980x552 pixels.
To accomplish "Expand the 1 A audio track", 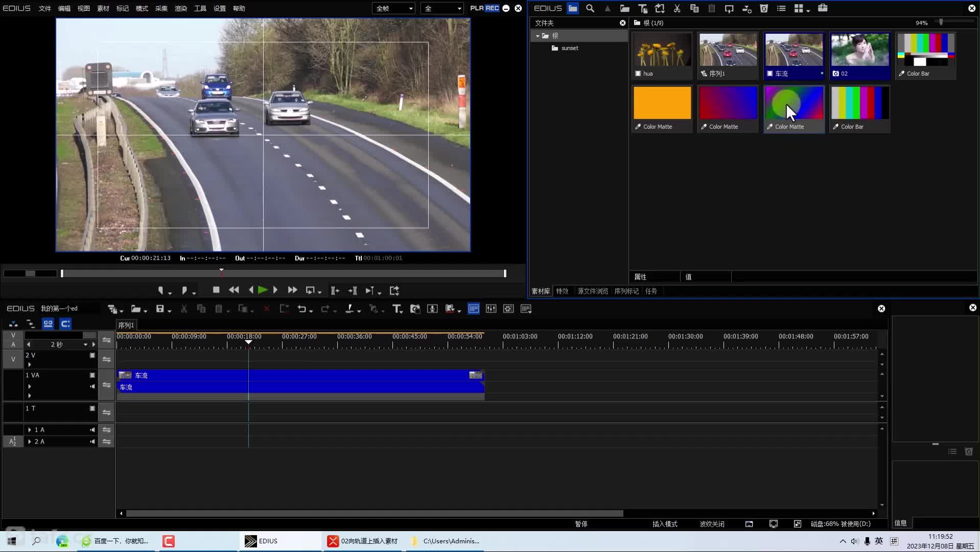I will point(30,430).
